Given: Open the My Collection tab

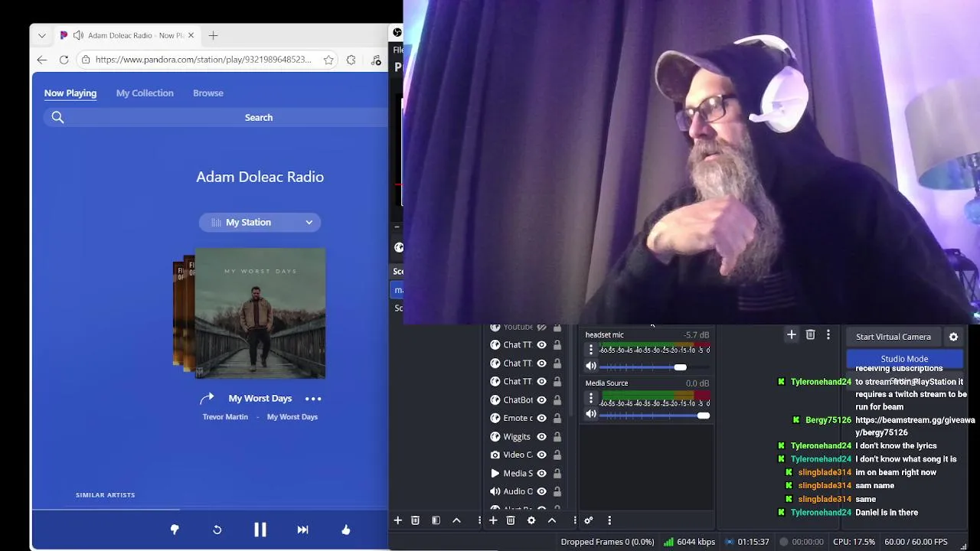Looking at the screenshot, I should pos(145,93).
